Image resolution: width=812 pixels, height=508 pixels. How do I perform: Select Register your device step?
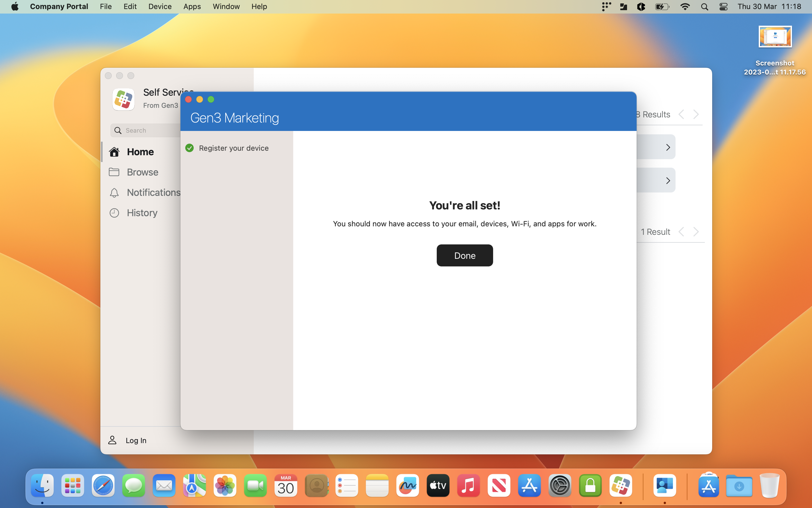point(233,148)
